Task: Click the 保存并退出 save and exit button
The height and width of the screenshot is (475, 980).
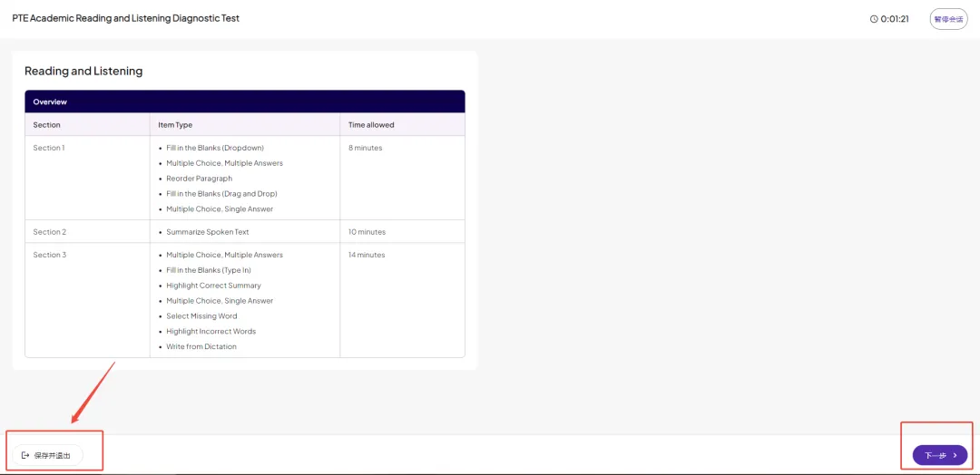Action: pos(47,455)
